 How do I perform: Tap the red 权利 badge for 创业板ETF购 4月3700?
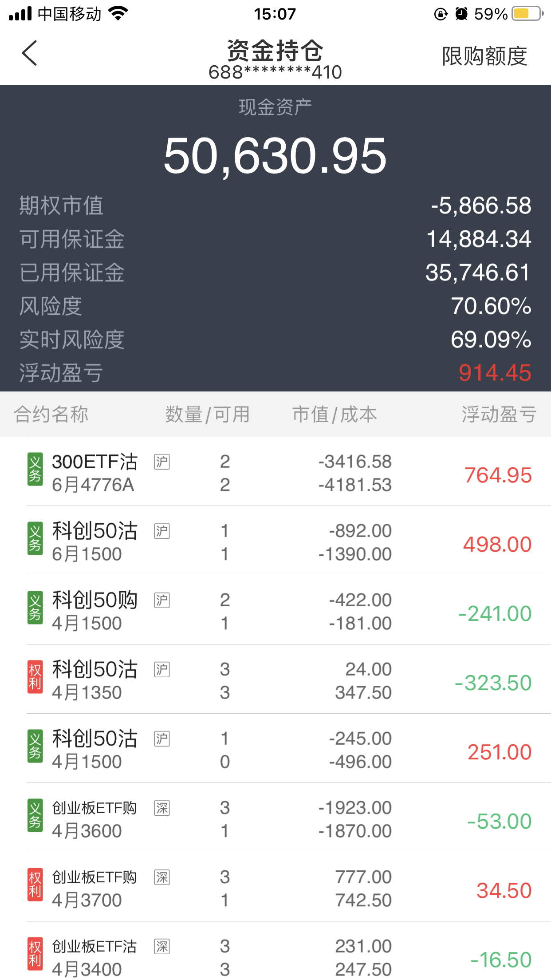point(35,885)
